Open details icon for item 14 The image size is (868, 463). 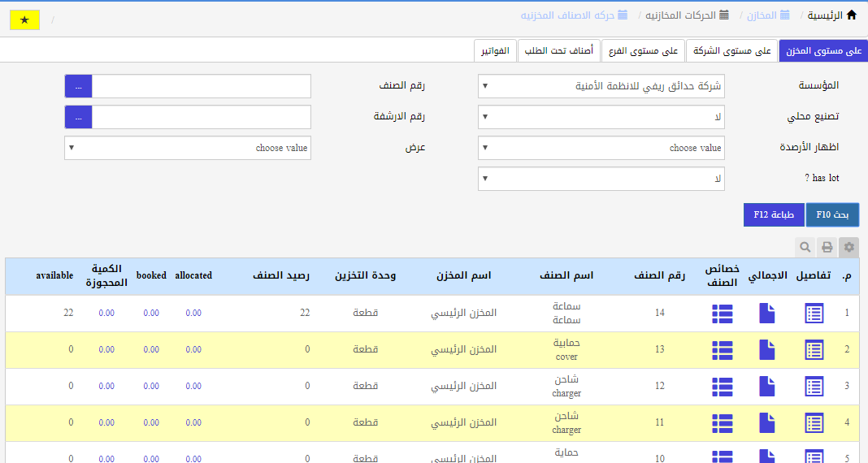point(814,313)
